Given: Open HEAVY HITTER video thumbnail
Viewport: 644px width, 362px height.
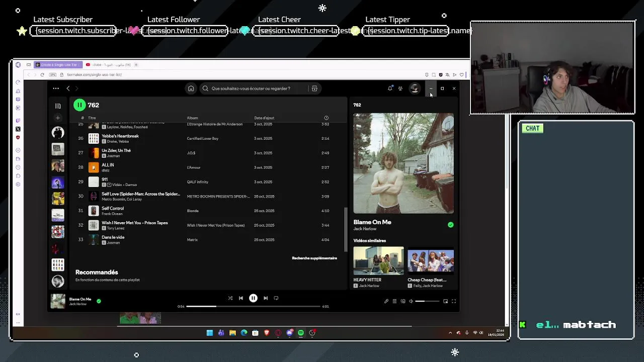Looking at the screenshot, I should point(378,260).
